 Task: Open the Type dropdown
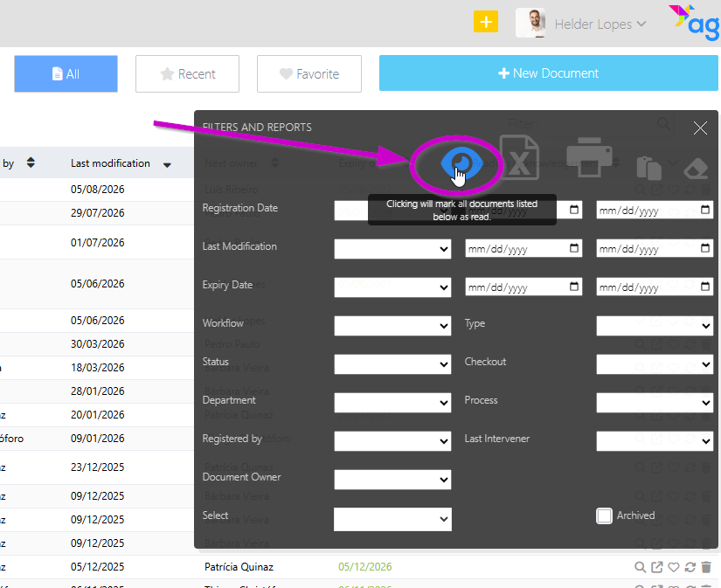tap(655, 326)
